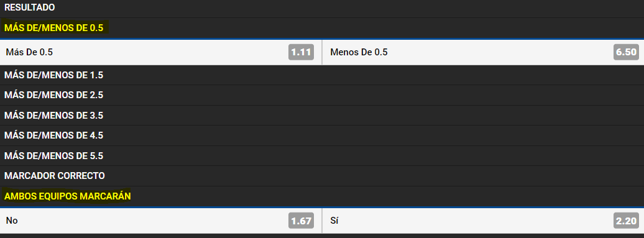Collapse the AMBOS EQUIPOS MARCARÁN section

point(322,196)
